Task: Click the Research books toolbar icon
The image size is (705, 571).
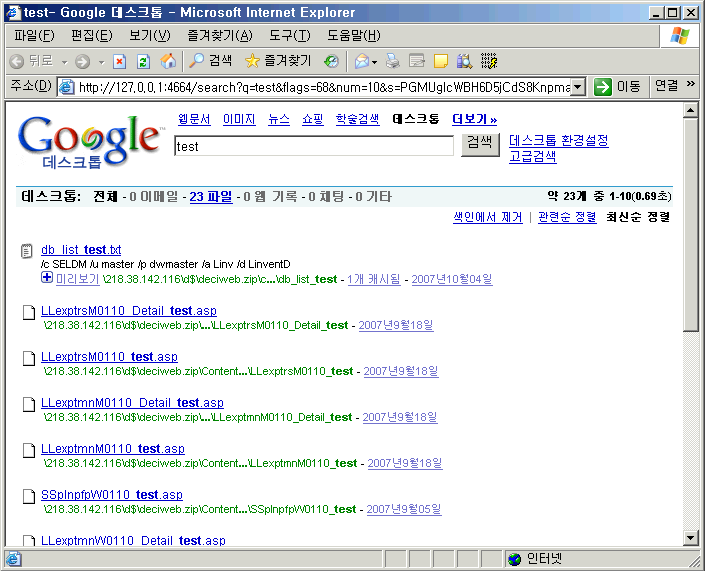Action: coord(464,61)
